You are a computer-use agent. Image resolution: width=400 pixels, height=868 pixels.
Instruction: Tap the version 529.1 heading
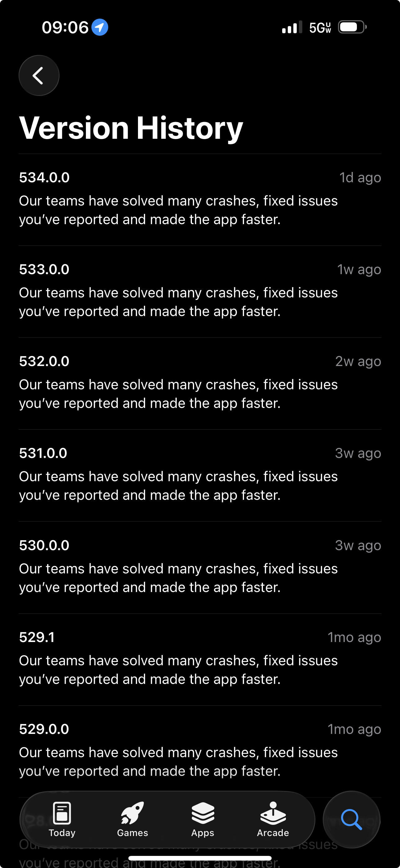(x=37, y=638)
